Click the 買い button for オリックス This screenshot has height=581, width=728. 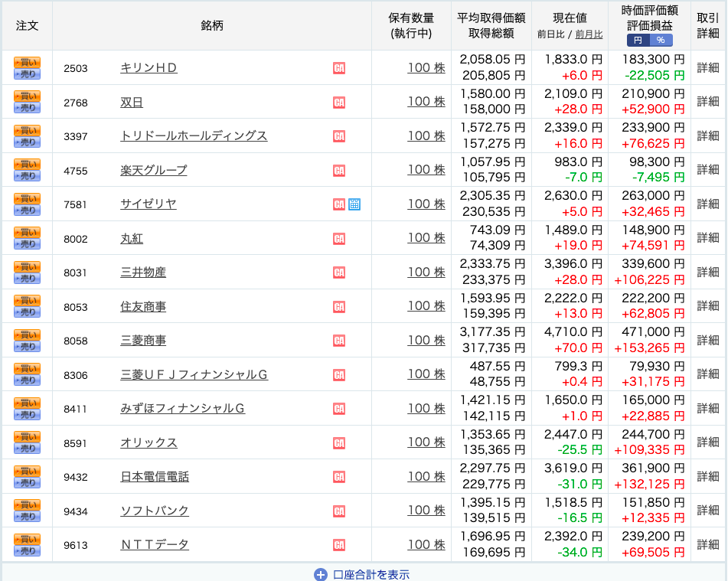27,437
